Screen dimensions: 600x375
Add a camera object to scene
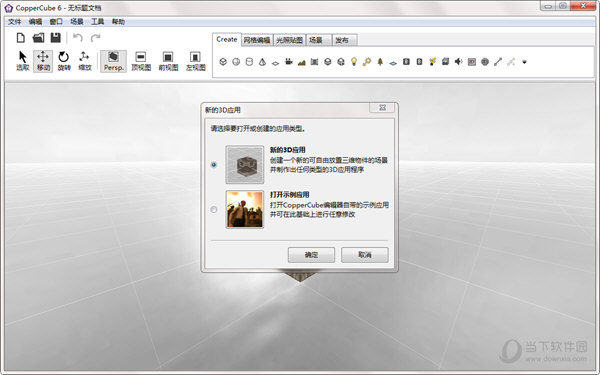[289, 62]
